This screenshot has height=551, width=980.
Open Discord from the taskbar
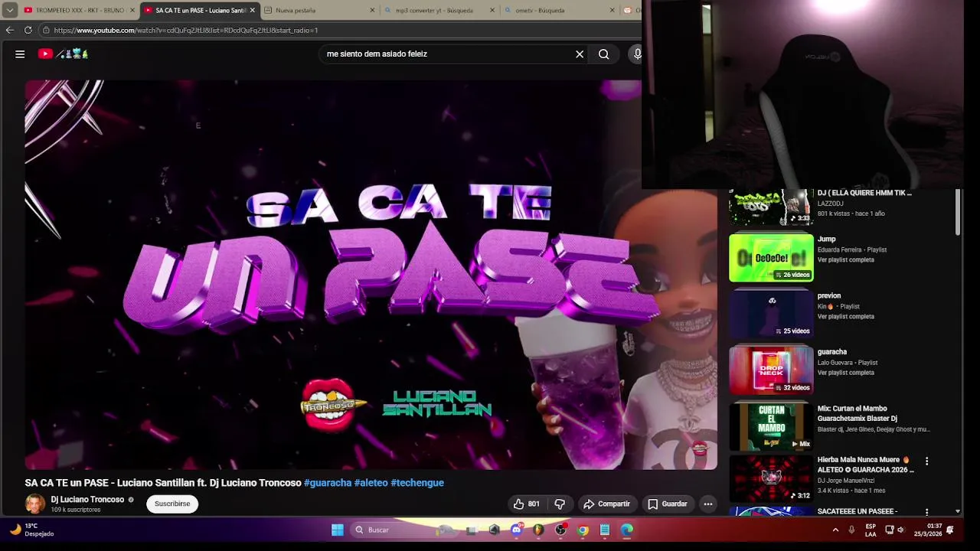point(516,530)
